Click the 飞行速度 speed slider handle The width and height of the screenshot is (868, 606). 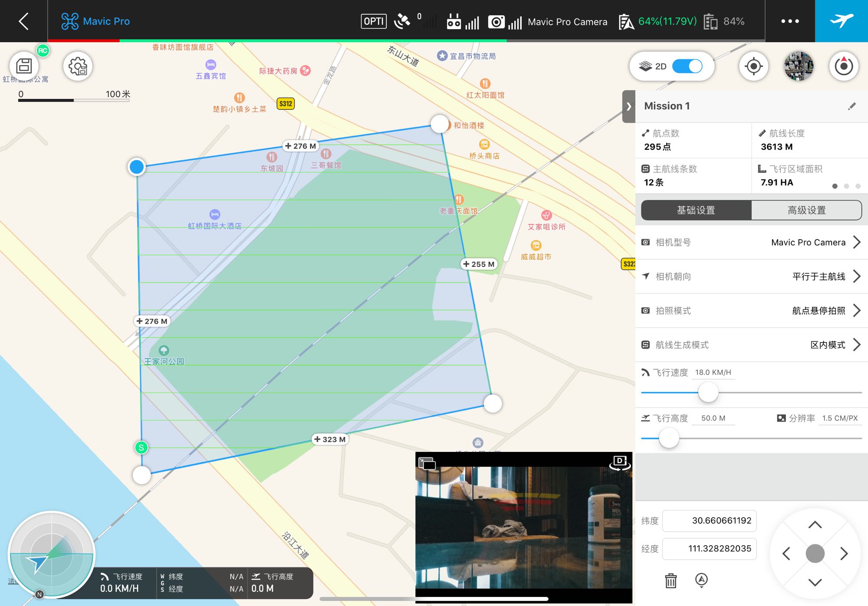point(708,392)
